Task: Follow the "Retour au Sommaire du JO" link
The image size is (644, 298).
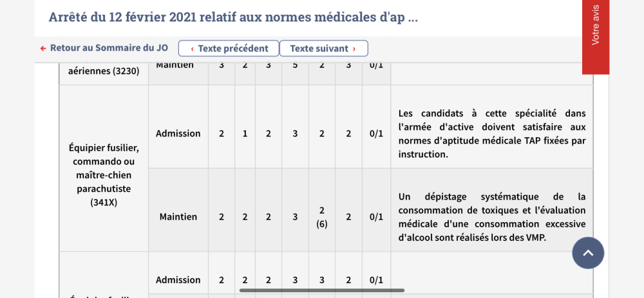Action: (109, 48)
